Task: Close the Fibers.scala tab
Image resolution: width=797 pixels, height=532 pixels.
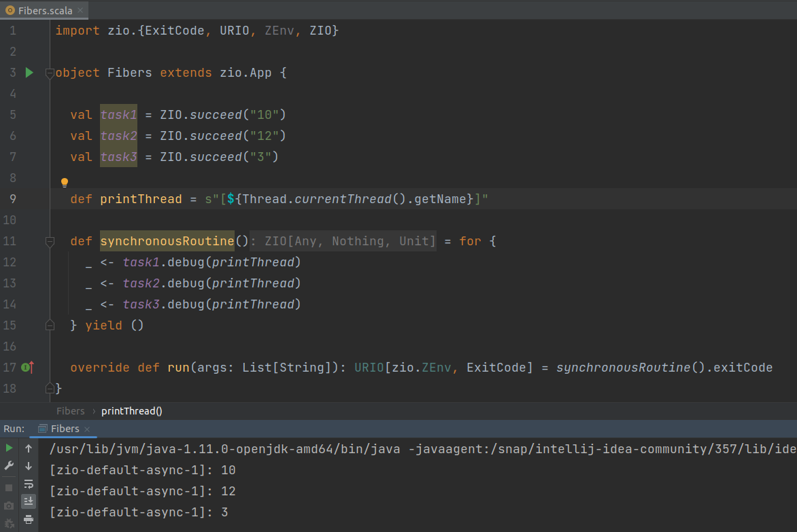Action: tap(80, 10)
